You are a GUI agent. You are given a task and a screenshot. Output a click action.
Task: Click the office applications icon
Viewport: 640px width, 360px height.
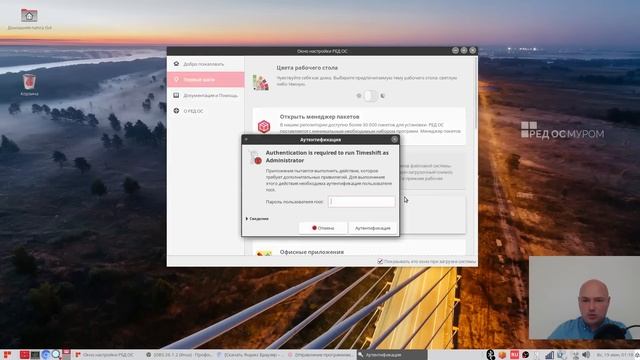pyautogui.click(x=264, y=253)
